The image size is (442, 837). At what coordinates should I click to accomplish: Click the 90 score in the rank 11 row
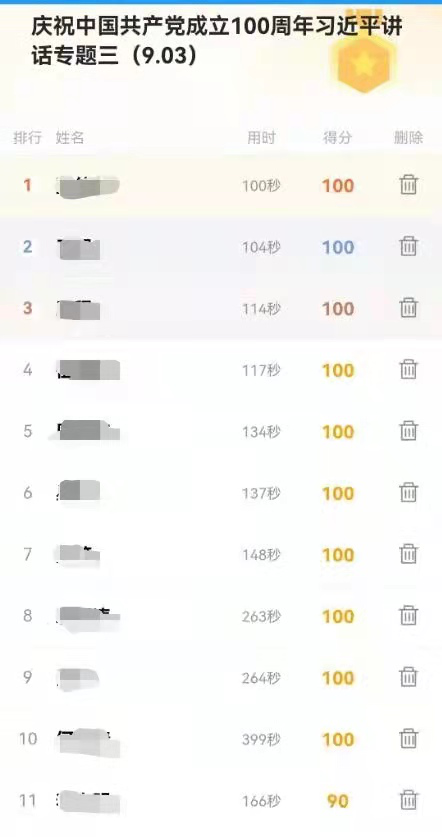[338, 801]
